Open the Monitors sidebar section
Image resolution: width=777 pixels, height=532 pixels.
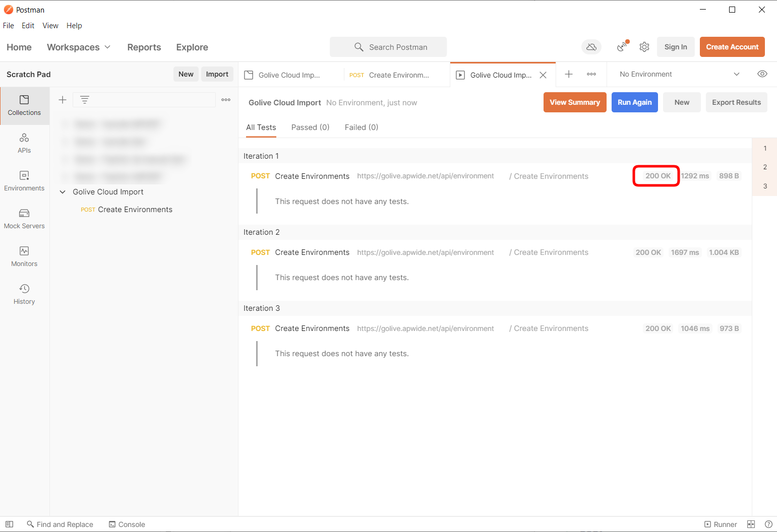[x=24, y=256]
